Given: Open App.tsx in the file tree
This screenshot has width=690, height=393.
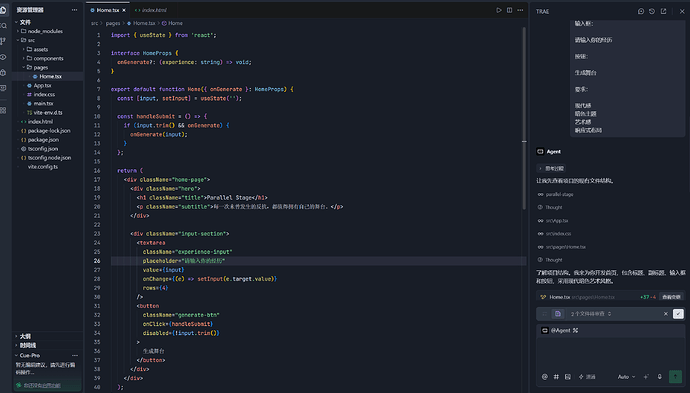Looking at the screenshot, I should click(x=43, y=85).
